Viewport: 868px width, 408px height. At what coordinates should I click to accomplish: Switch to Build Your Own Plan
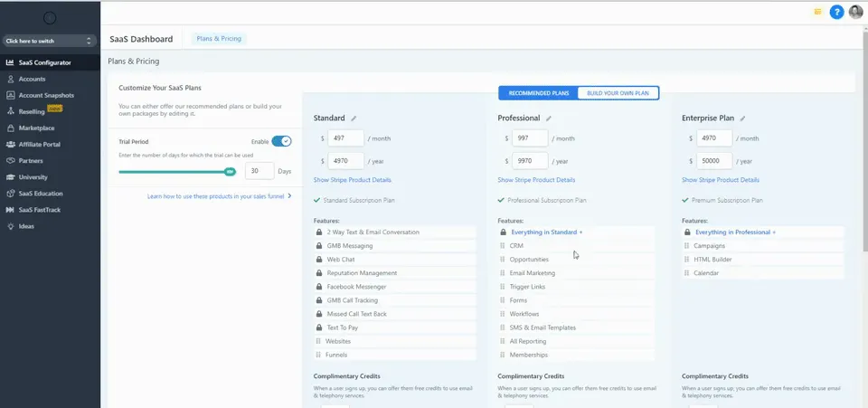click(x=618, y=93)
